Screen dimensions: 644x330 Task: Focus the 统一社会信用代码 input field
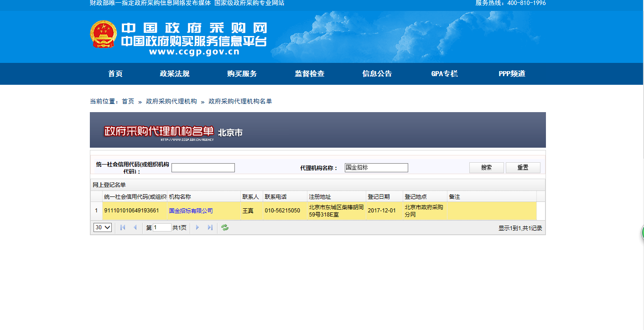(203, 168)
